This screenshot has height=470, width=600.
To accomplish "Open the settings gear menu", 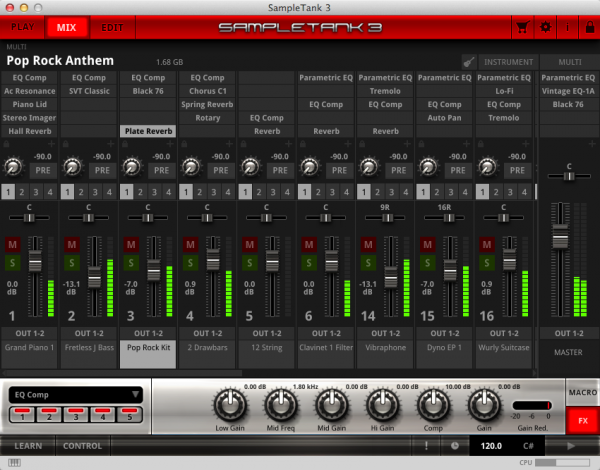I will [x=545, y=27].
